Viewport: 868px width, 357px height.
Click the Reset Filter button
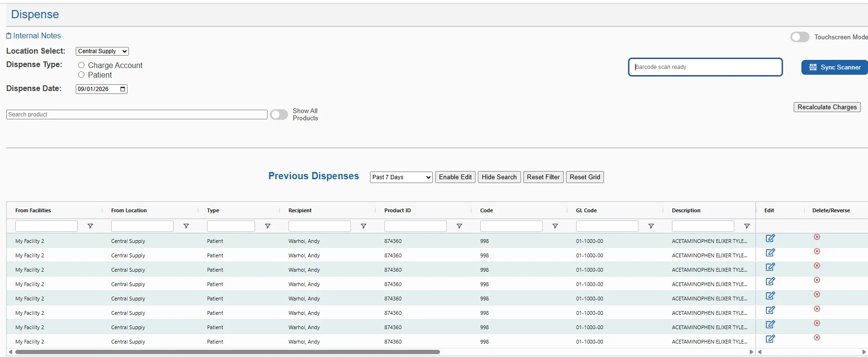point(544,177)
